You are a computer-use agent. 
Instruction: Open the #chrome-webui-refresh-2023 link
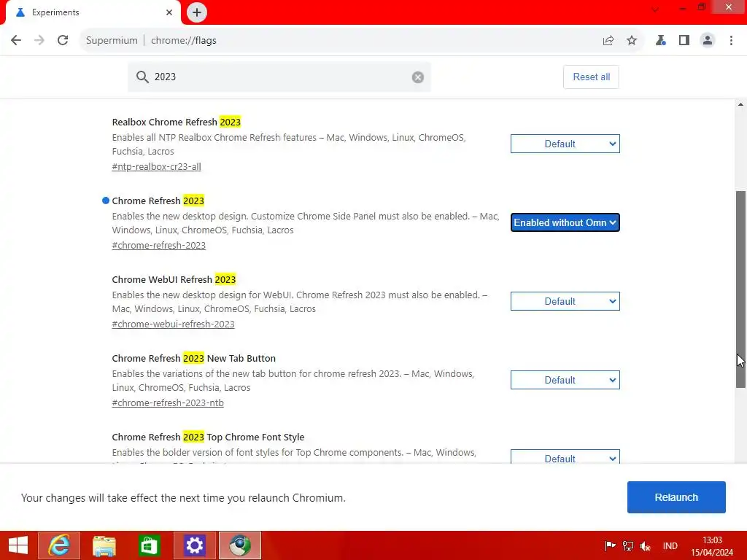[x=173, y=324]
